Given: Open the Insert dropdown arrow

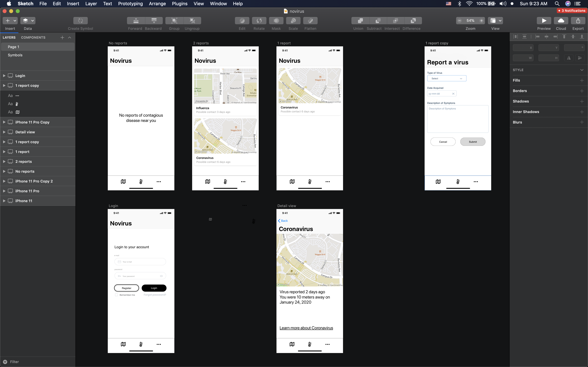Looking at the screenshot, I should 15,21.
